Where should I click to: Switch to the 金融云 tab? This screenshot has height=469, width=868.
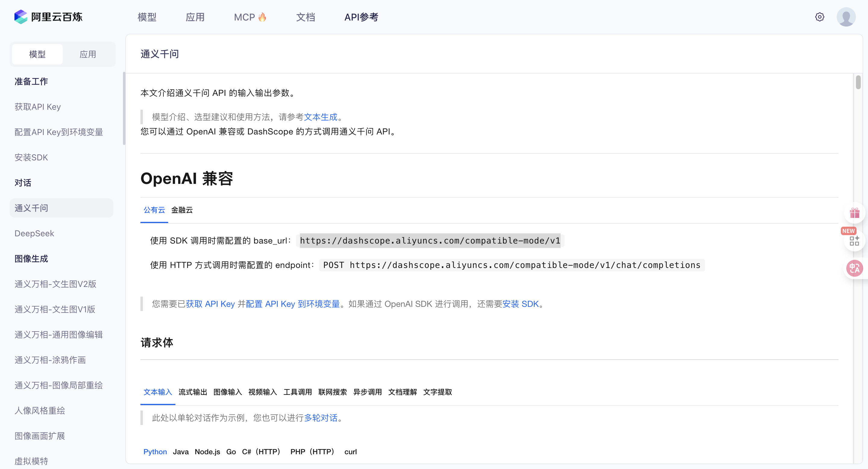click(x=182, y=210)
